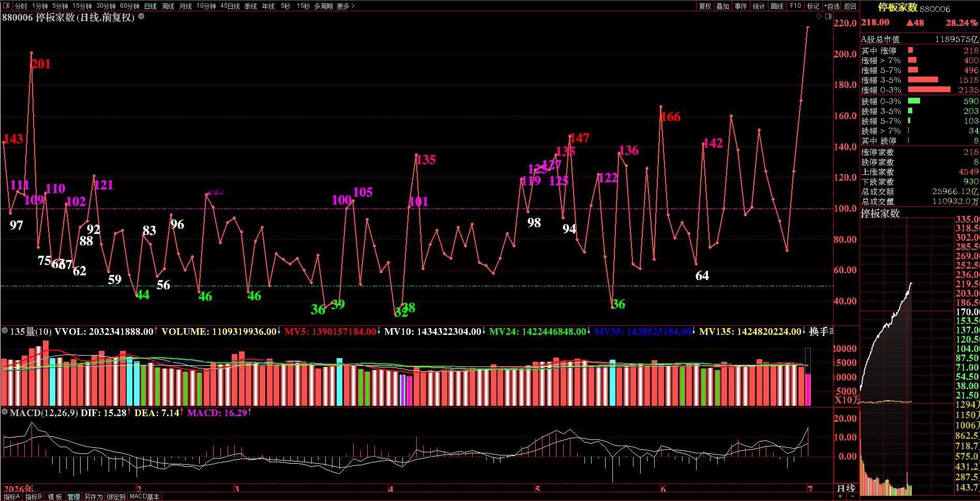The width and height of the screenshot is (980, 501).
Task: Click the 画线 drawing tool button
Action: 777,6
